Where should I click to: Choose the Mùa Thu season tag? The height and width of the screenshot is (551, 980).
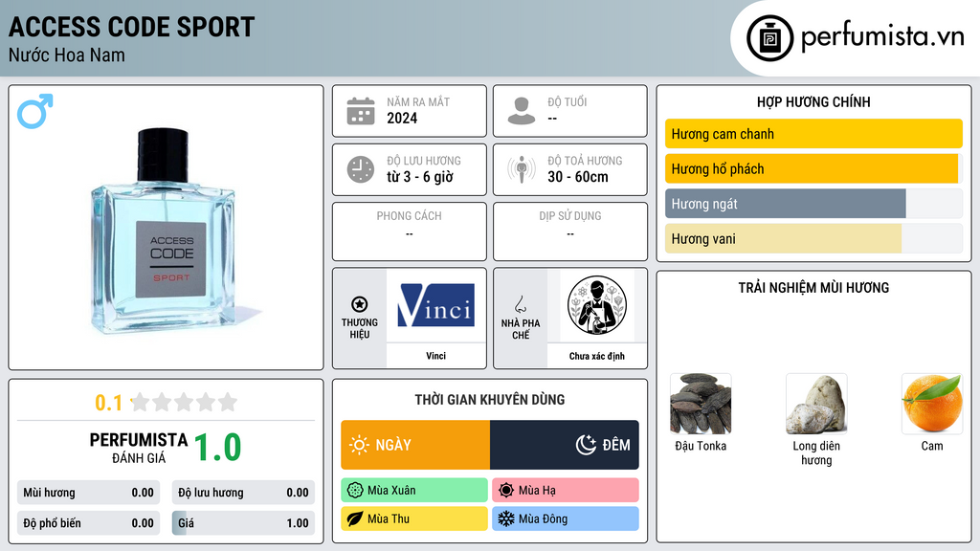click(414, 518)
